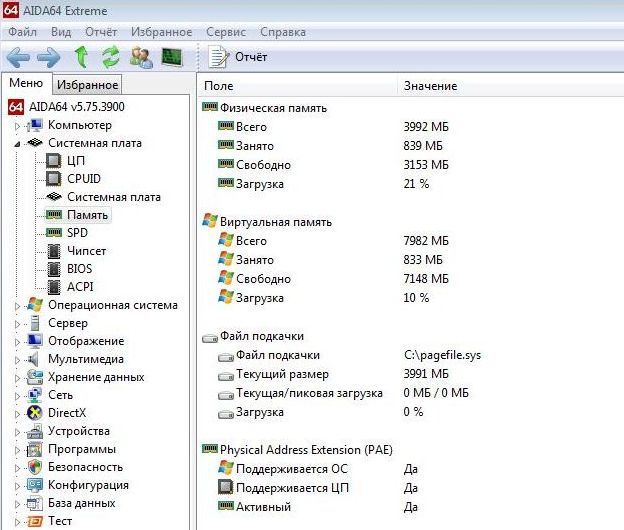Expand the Компьютер tree node

point(17,126)
